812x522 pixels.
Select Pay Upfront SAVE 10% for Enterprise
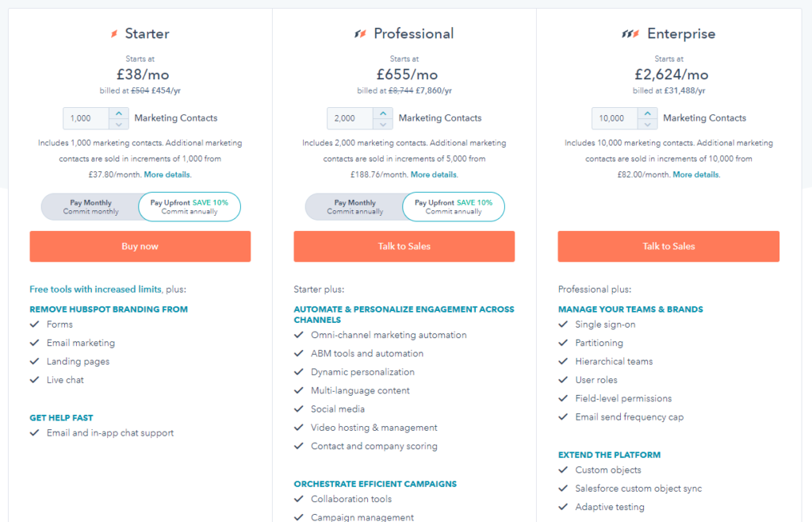point(718,206)
